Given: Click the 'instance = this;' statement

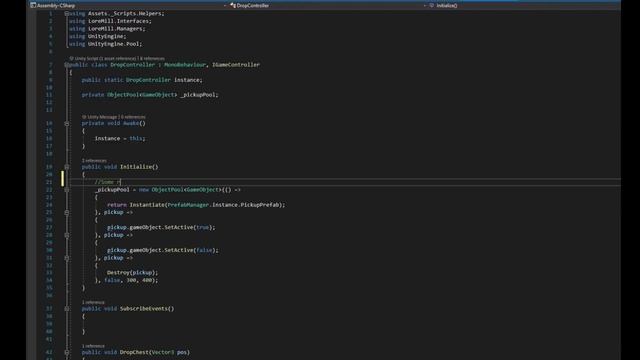Looking at the screenshot, I should click(x=120, y=138).
